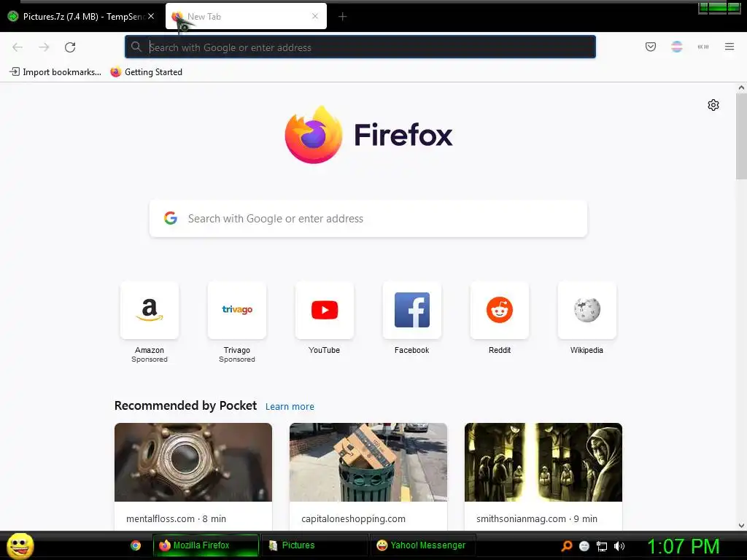Viewport: 747px width, 560px height.
Task: Open the smiley Start button on taskbar
Action: tap(20, 545)
